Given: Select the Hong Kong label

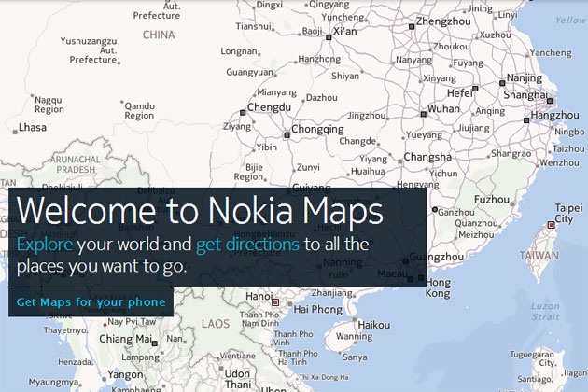Looking at the screenshot, I should (438, 287).
